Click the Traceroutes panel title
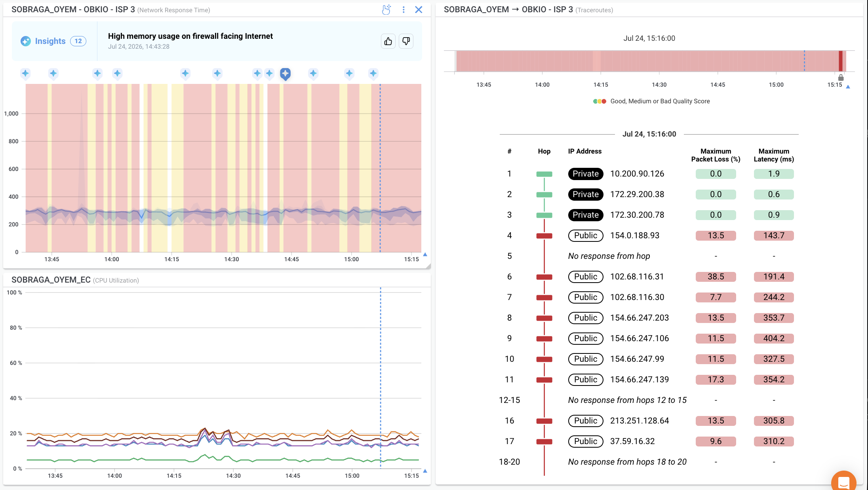This screenshot has height=490, width=868. click(528, 9)
